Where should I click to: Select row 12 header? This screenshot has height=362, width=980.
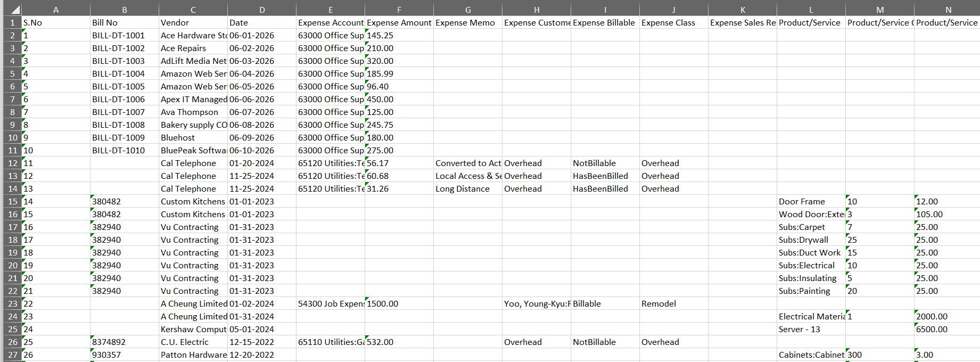[12, 163]
